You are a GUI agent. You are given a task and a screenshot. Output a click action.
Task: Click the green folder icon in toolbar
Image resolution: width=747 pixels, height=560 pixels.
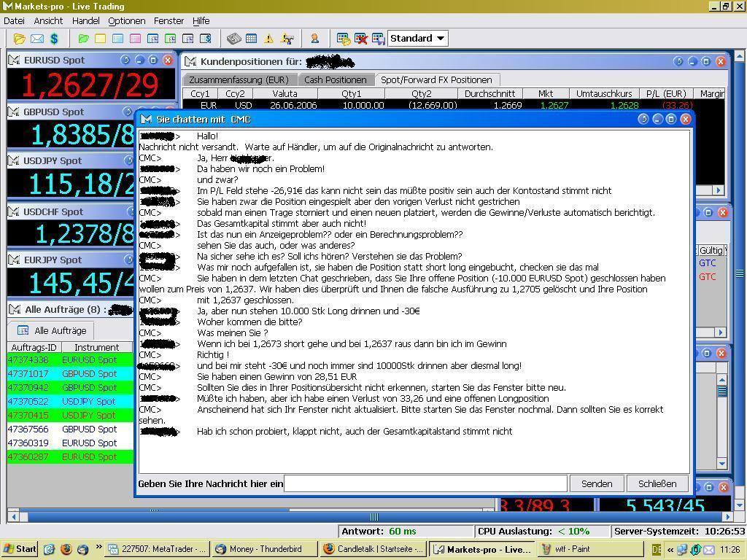(x=83, y=39)
